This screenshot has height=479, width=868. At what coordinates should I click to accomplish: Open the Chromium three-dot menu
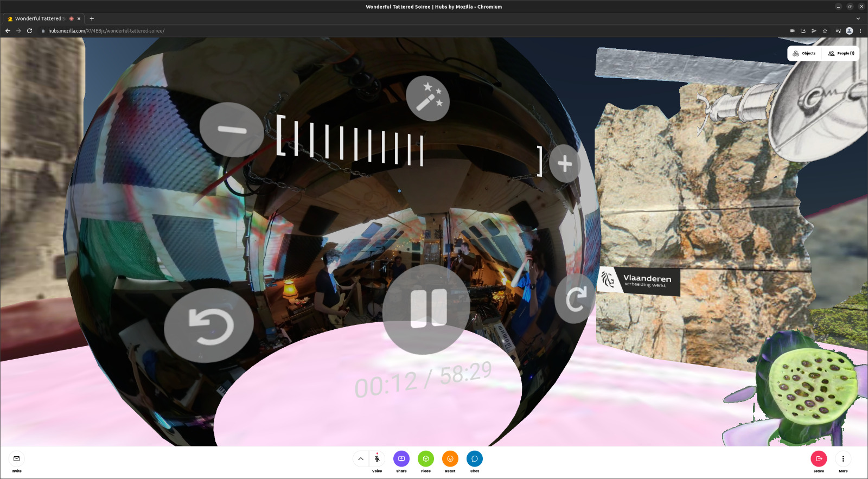[860, 31]
